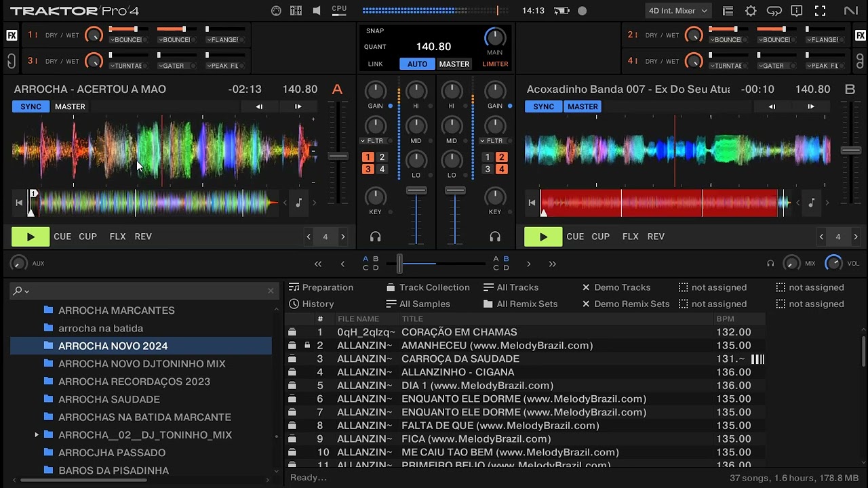Toggle SYNC on Deck B
The height and width of the screenshot is (488, 868).
pos(543,106)
